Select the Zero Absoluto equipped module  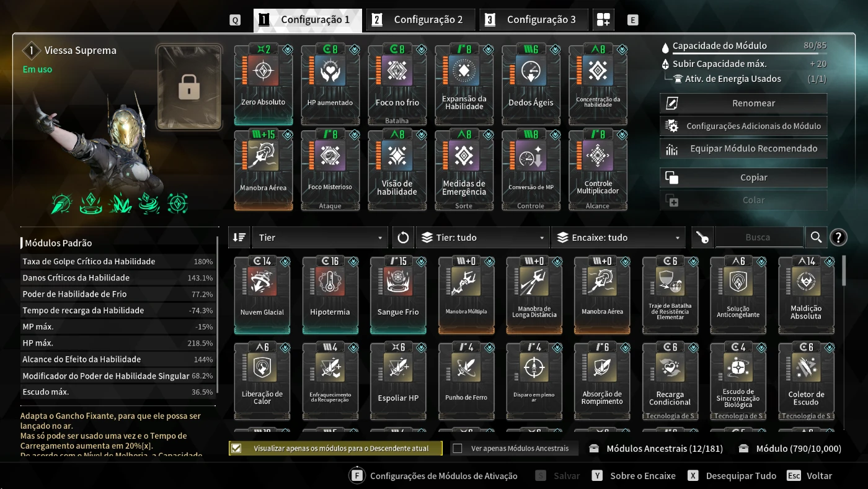(263, 84)
